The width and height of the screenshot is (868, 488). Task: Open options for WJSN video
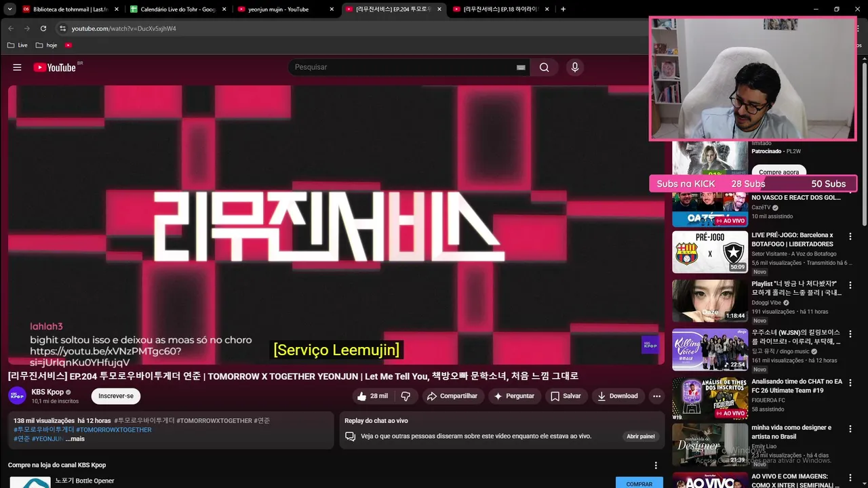click(850, 334)
